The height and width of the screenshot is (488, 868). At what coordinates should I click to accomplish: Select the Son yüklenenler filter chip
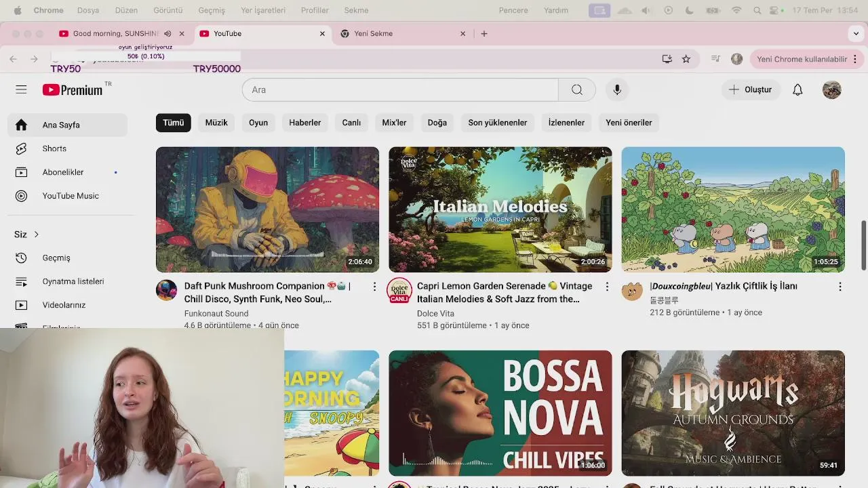pyautogui.click(x=498, y=123)
